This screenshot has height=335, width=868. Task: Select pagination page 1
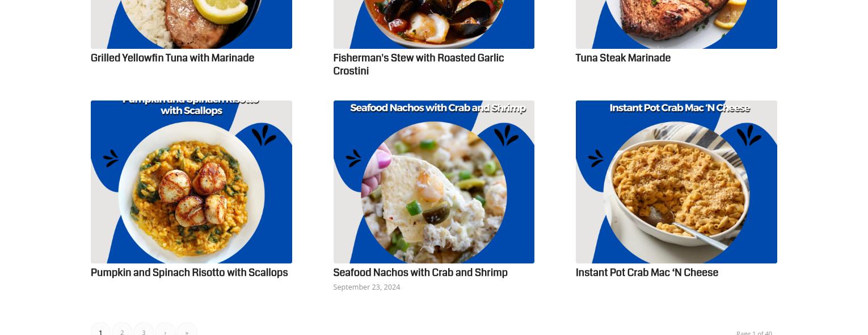click(x=100, y=329)
